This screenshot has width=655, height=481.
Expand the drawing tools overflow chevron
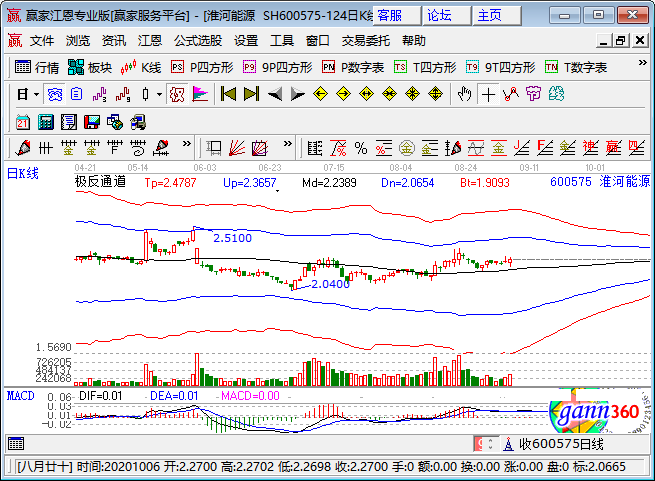186,144
